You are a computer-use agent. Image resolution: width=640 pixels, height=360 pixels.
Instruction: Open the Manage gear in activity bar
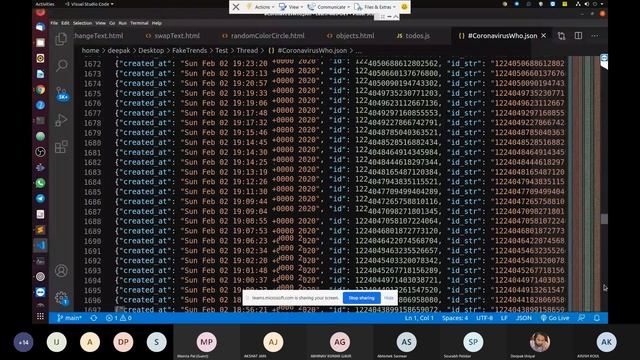coord(61,297)
